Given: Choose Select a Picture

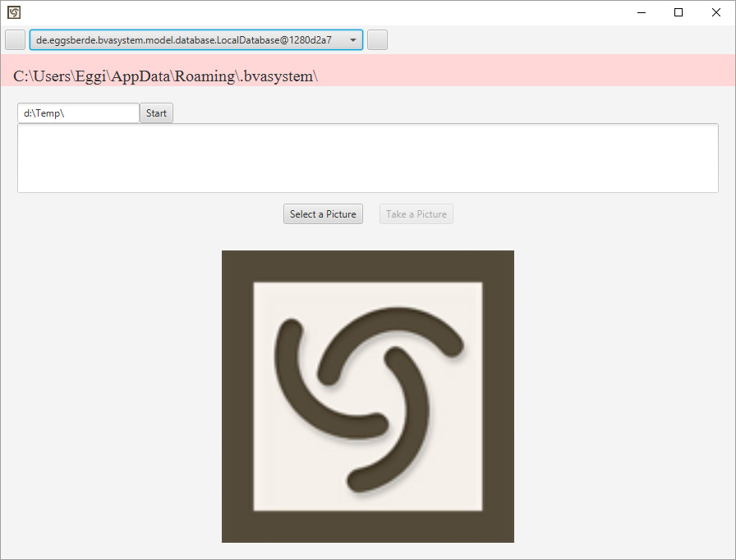Looking at the screenshot, I should 323,214.
